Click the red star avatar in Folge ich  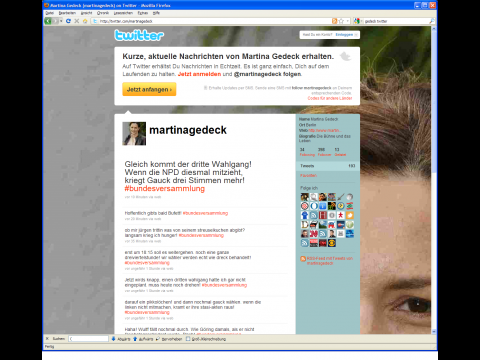click(x=341, y=215)
